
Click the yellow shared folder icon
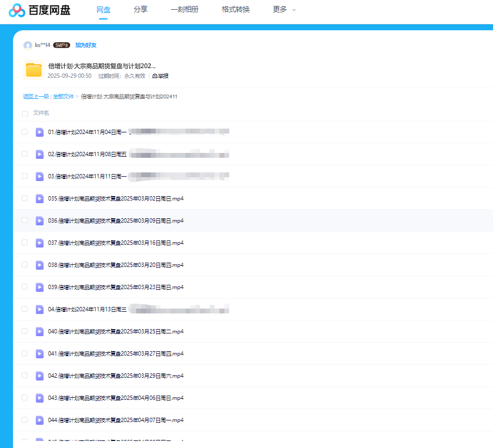click(x=34, y=70)
